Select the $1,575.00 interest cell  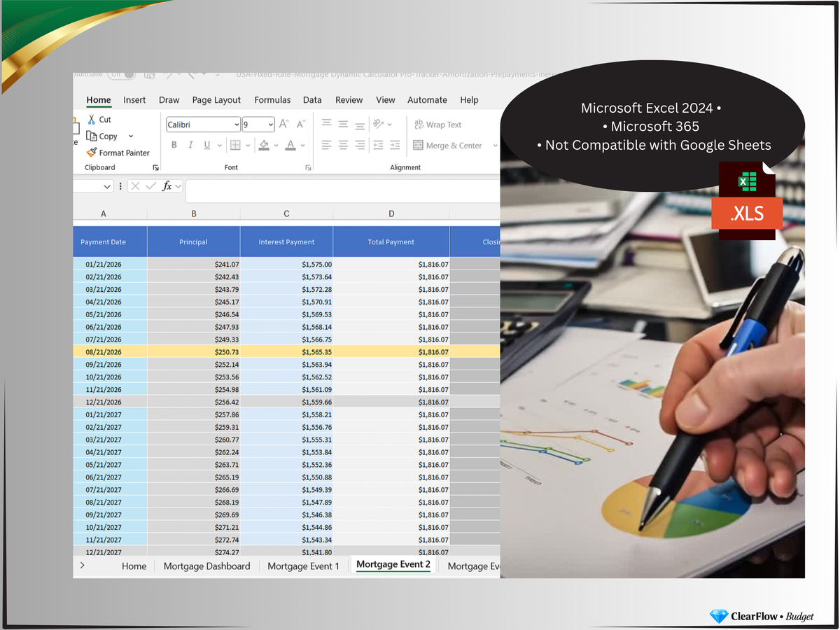point(286,265)
